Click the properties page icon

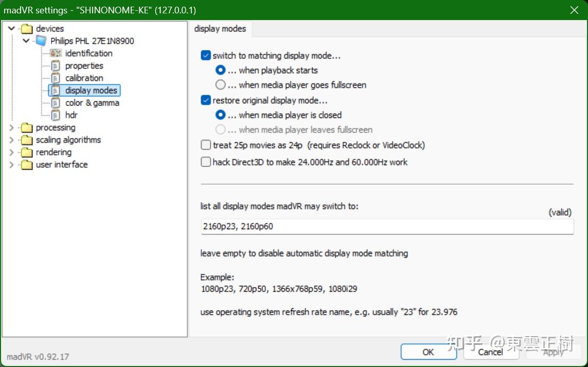click(56, 66)
